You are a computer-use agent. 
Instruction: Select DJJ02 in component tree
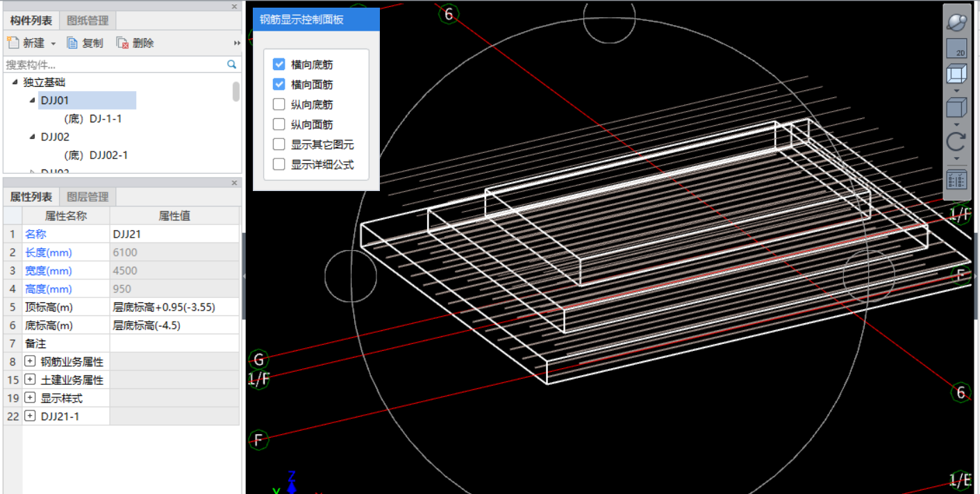click(55, 137)
